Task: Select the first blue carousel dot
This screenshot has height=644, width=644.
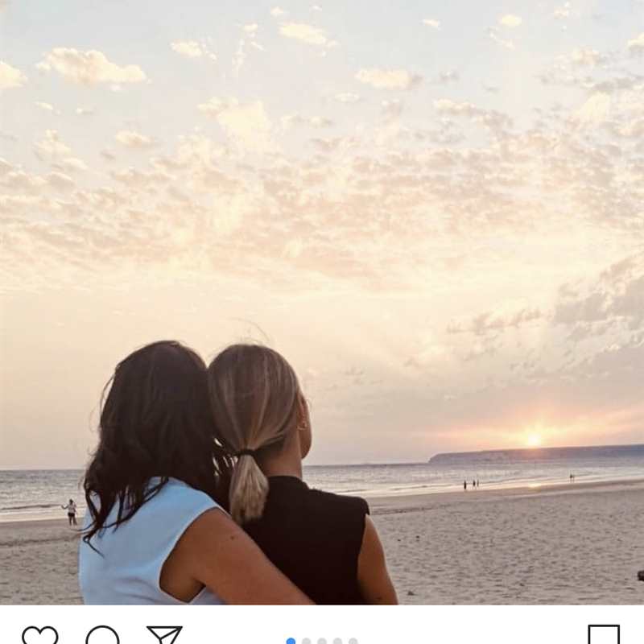Action: [291, 641]
